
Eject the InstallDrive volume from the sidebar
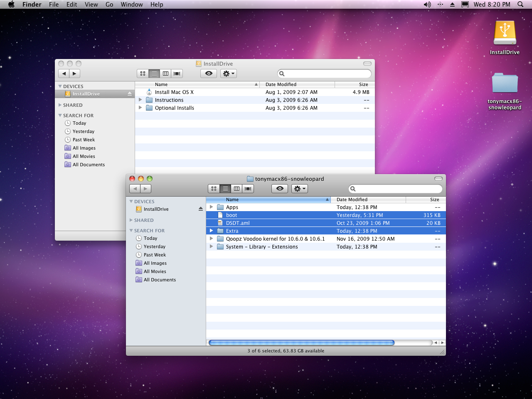[x=200, y=209]
